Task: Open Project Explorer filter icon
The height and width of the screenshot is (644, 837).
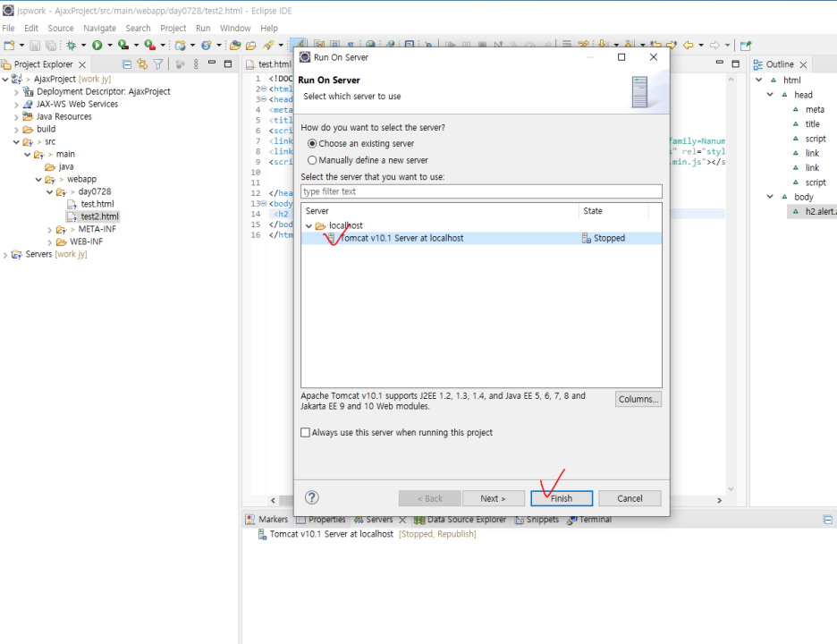Action: (158, 64)
